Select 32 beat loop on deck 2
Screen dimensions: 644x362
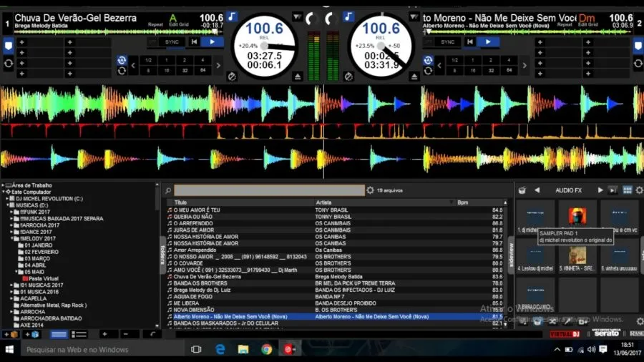[491, 71]
